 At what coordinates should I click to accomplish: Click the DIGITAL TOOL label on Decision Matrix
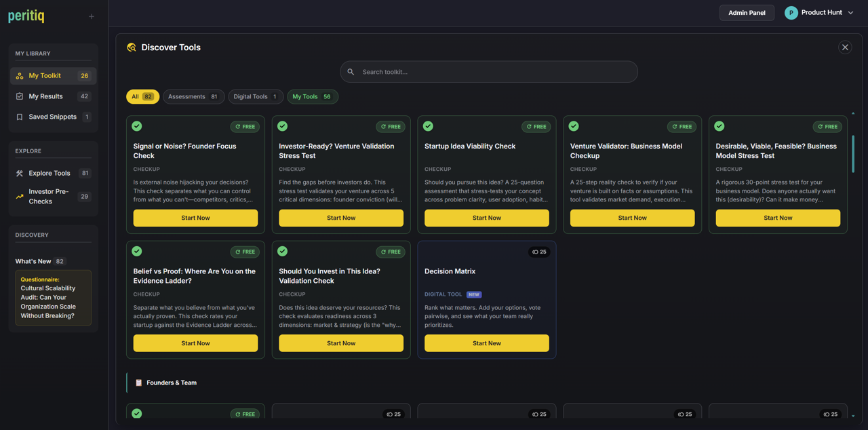tap(443, 294)
